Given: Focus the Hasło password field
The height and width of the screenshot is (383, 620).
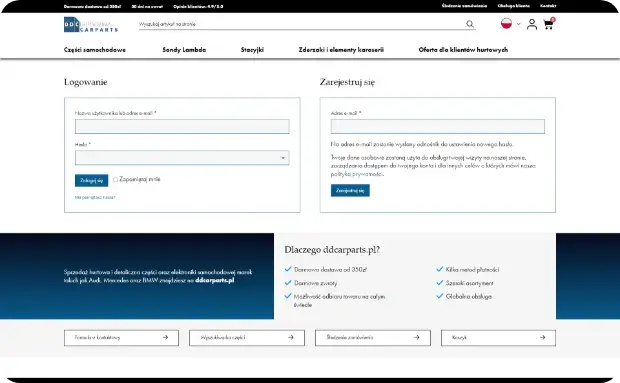Looking at the screenshot, I should click(x=182, y=158).
